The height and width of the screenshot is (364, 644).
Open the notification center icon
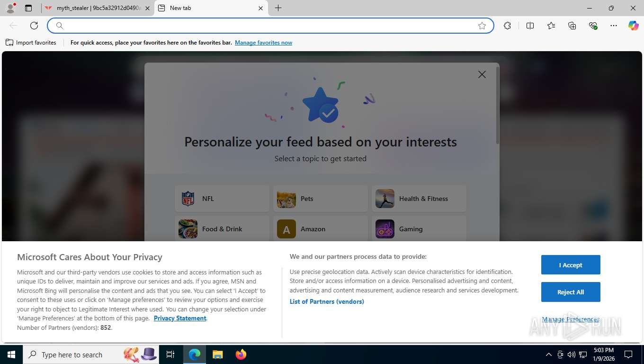(628, 355)
